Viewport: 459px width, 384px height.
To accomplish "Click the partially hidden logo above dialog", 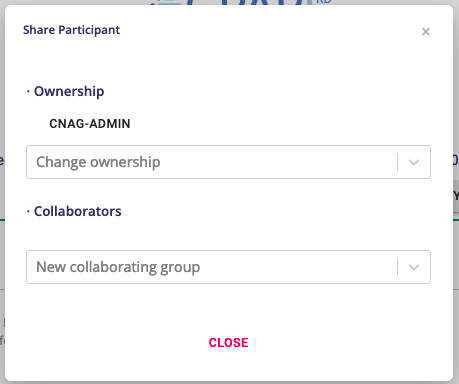I will [240, 2].
